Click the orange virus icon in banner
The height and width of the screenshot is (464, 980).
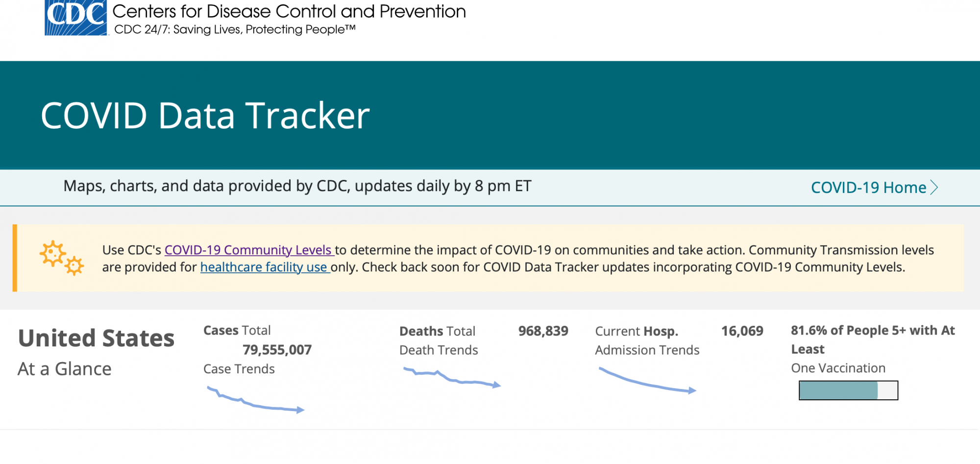pyautogui.click(x=62, y=258)
